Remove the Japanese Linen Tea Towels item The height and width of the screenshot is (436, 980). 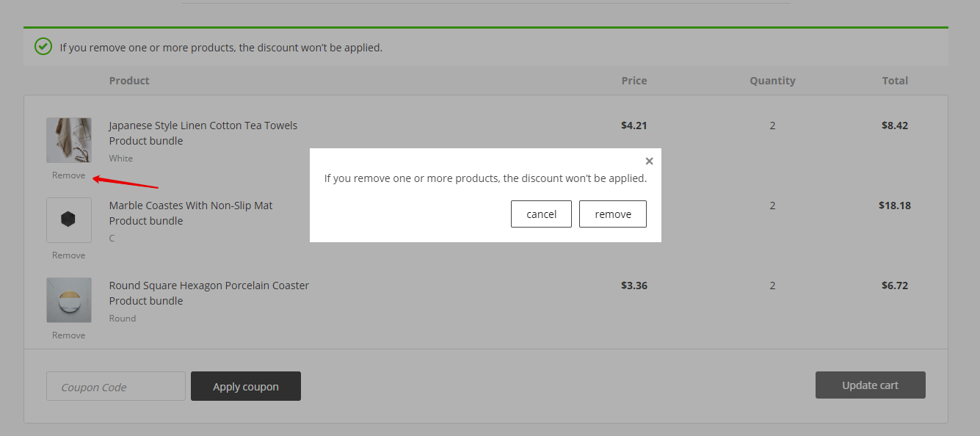pyautogui.click(x=69, y=175)
